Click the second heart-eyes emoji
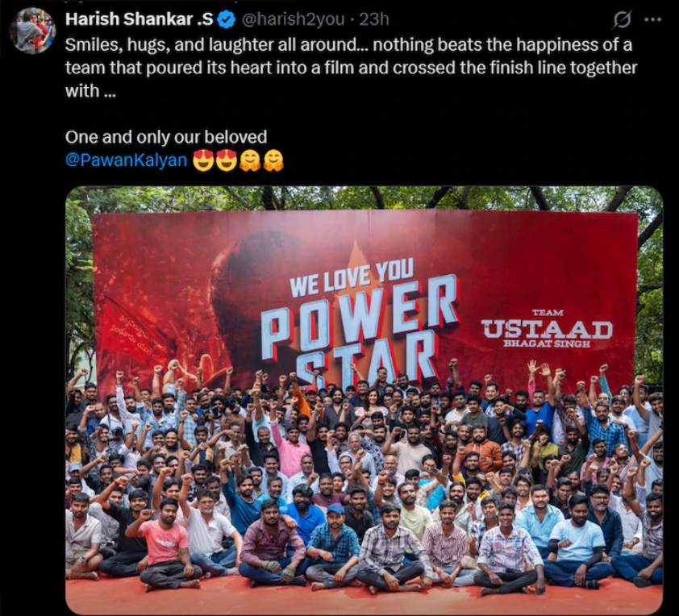Image resolution: width=679 pixels, height=616 pixels. [x=227, y=160]
